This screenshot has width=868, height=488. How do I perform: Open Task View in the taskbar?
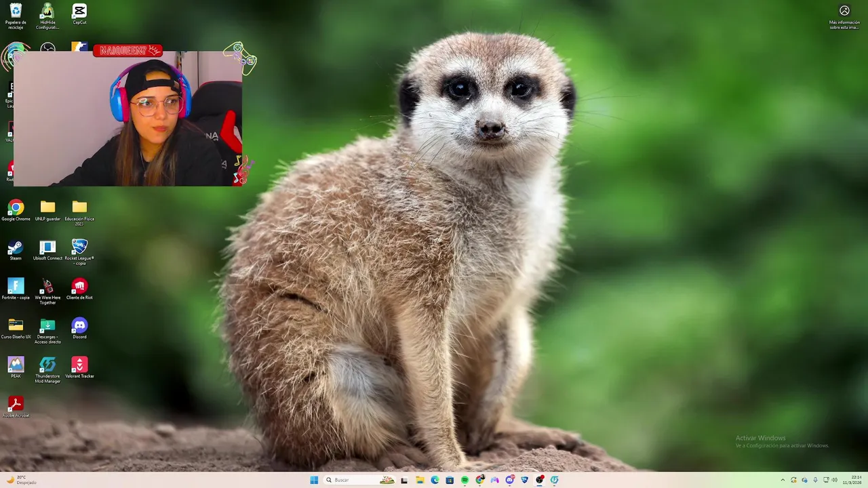point(404,480)
